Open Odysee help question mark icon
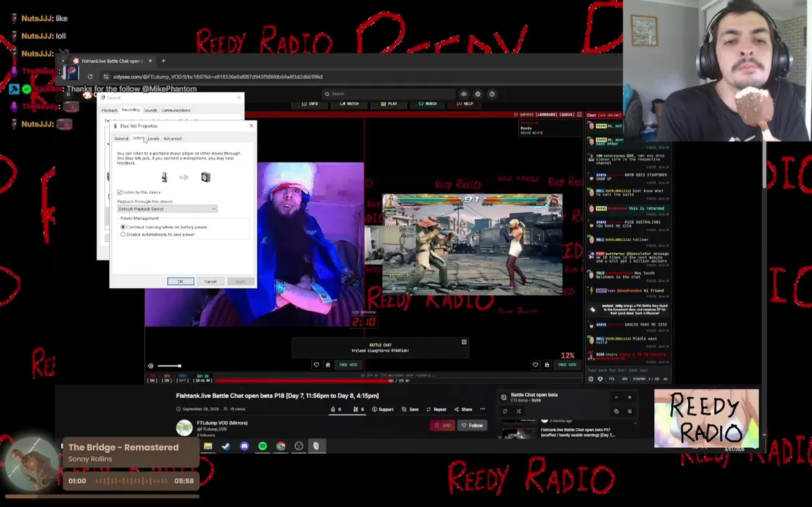The width and height of the screenshot is (812, 507). (x=492, y=94)
